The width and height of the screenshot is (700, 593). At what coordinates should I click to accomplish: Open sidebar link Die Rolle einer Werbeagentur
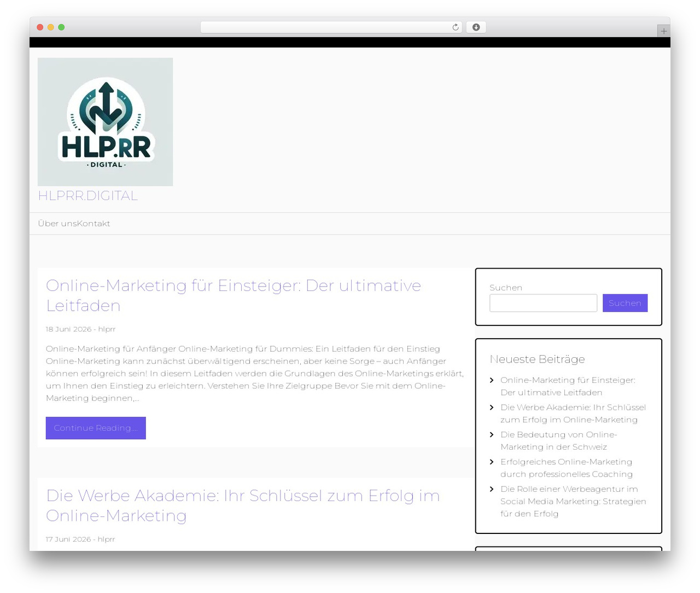tap(573, 502)
